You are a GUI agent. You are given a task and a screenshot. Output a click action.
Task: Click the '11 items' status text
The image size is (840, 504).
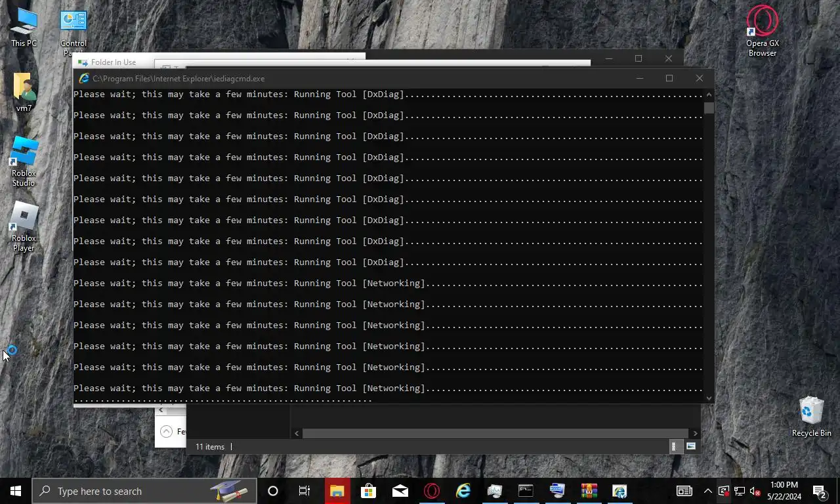(x=210, y=447)
